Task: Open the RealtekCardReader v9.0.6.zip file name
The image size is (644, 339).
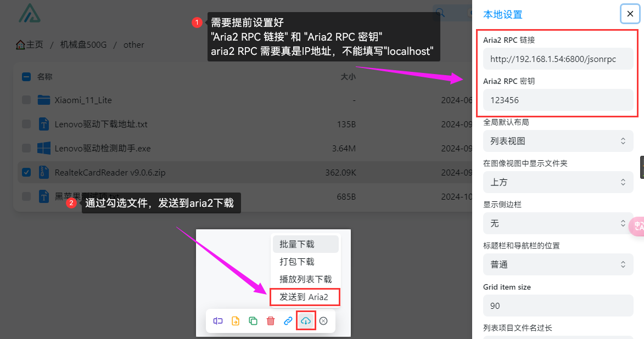Action: [x=110, y=172]
